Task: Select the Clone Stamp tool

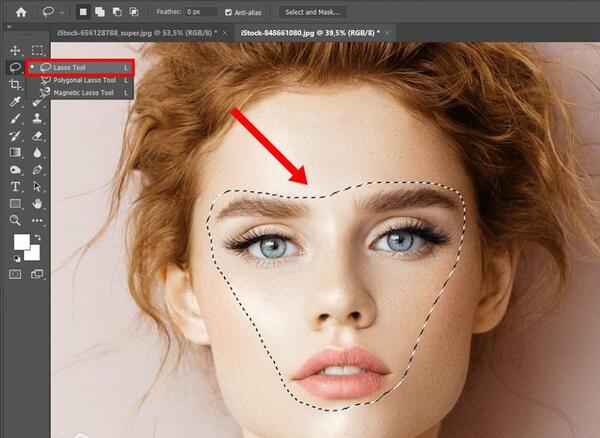Action: [37, 119]
